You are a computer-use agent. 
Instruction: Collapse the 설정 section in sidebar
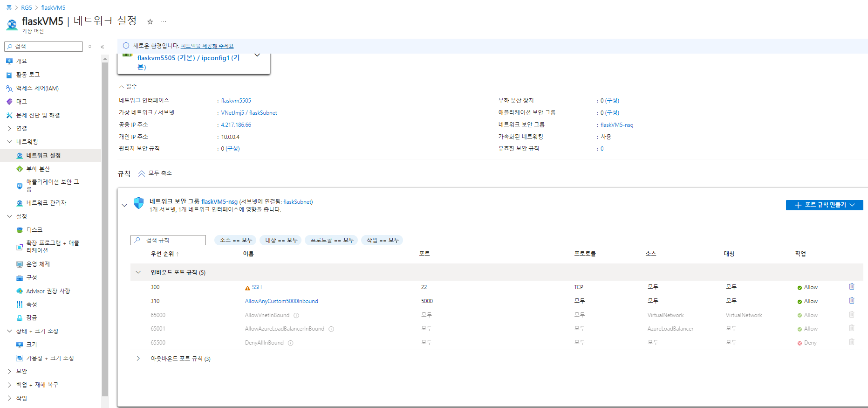9,216
